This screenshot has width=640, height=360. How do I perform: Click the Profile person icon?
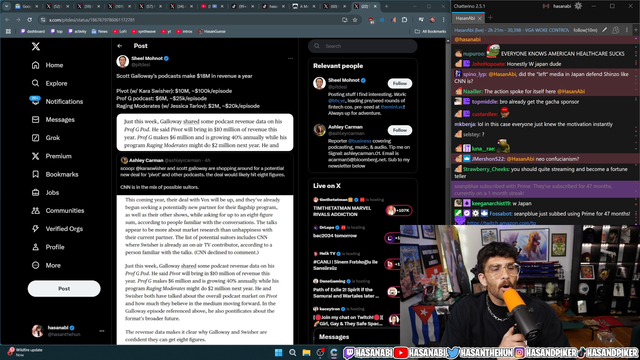36,247
